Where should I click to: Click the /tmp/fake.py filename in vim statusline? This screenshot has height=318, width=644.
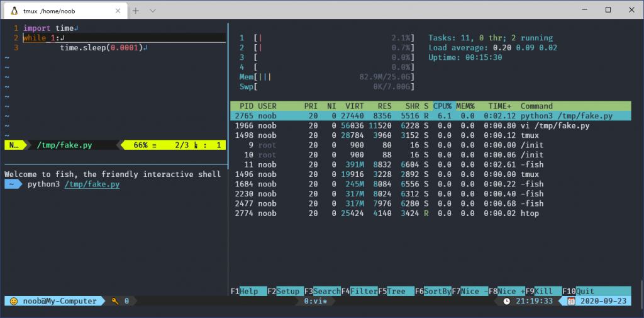point(65,145)
